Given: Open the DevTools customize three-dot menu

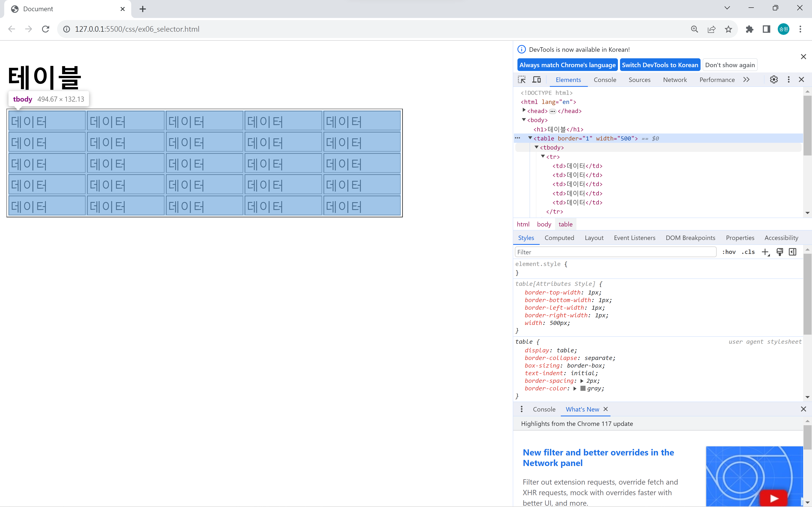Looking at the screenshot, I should point(789,79).
